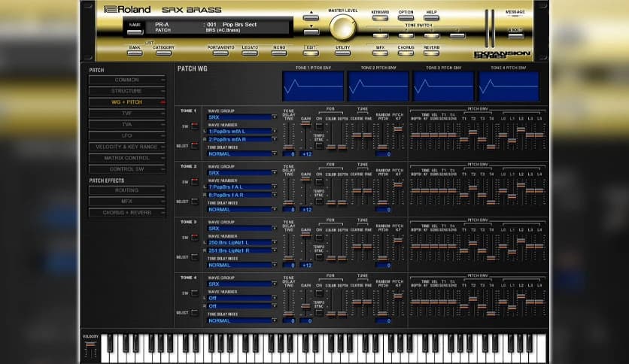Click the Master Level knob
The width and height of the screenshot is (629, 364).
coord(342,27)
